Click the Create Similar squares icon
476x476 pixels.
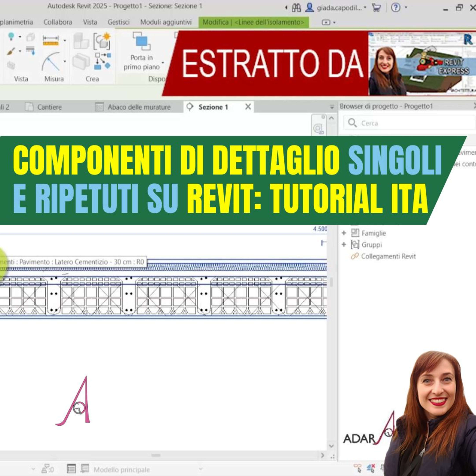tap(103, 61)
